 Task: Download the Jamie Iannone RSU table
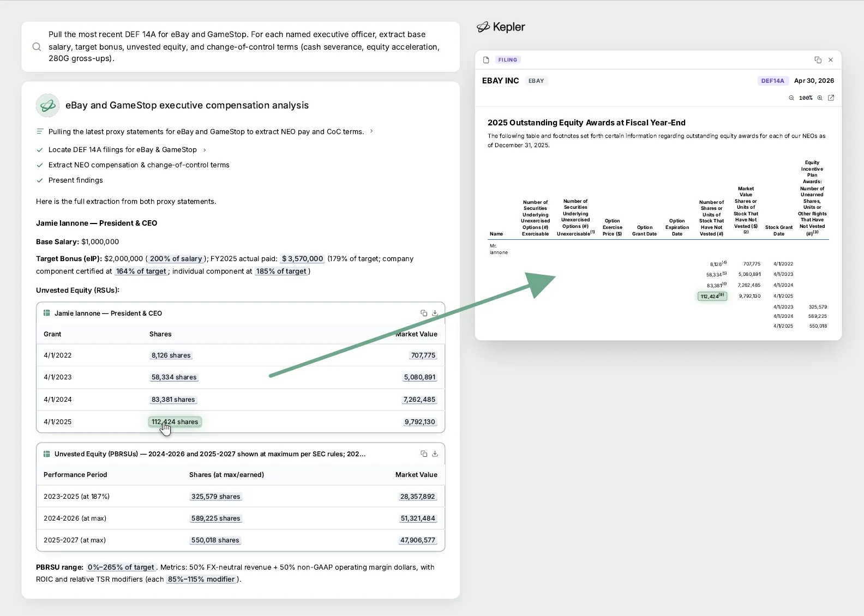click(435, 313)
